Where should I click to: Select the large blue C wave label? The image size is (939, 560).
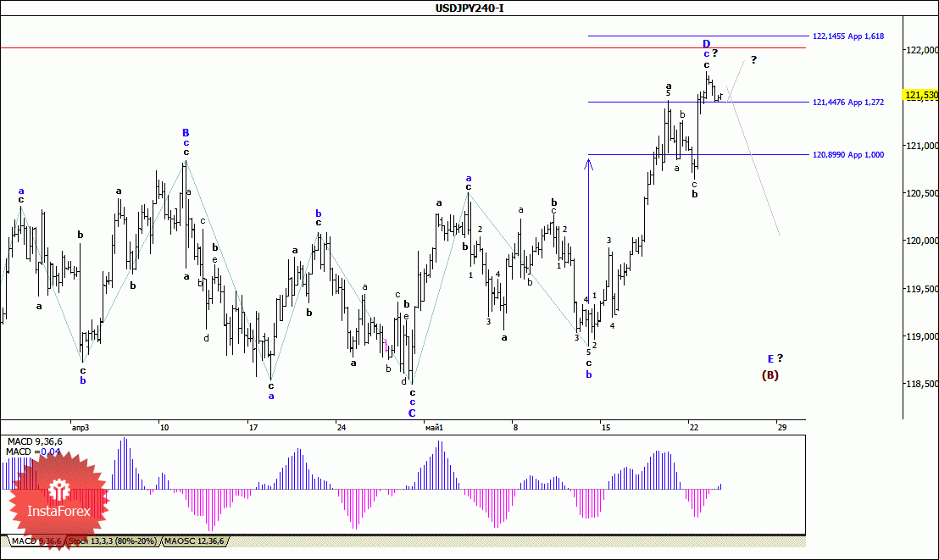click(x=412, y=413)
